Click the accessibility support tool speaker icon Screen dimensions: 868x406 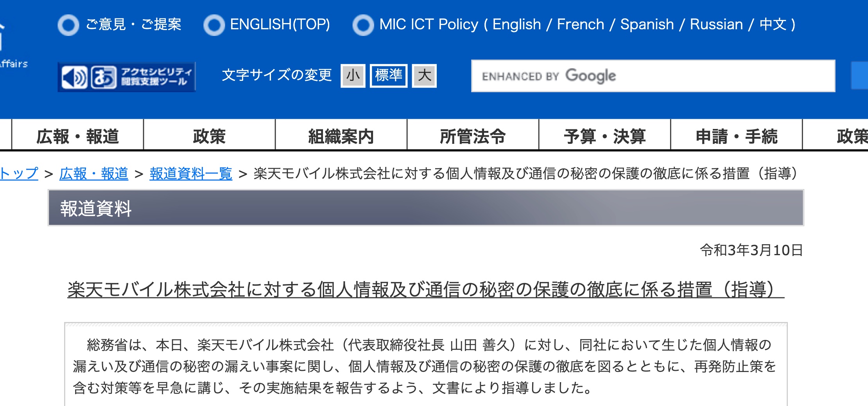pyautogui.click(x=75, y=77)
